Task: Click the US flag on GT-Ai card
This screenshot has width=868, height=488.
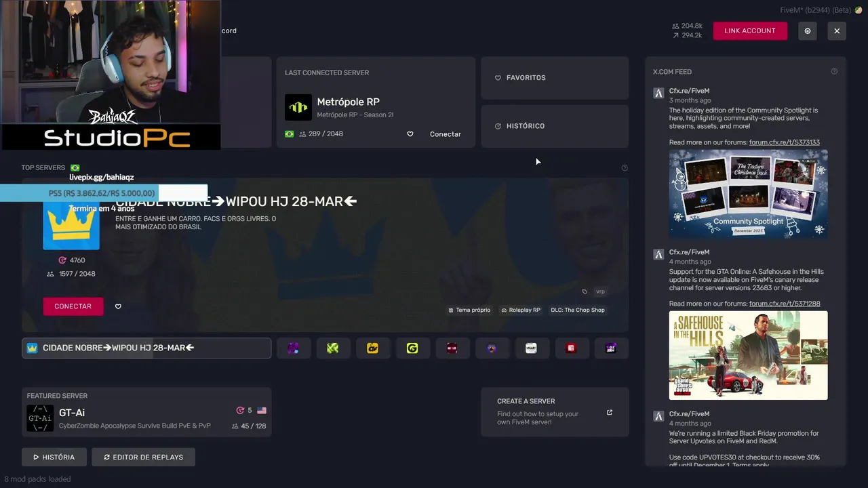Action: point(262,411)
